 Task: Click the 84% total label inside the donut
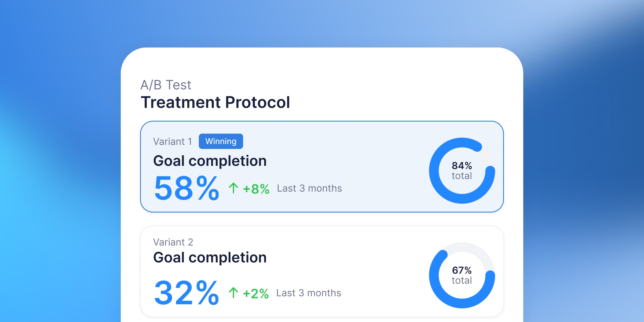click(462, 171)
